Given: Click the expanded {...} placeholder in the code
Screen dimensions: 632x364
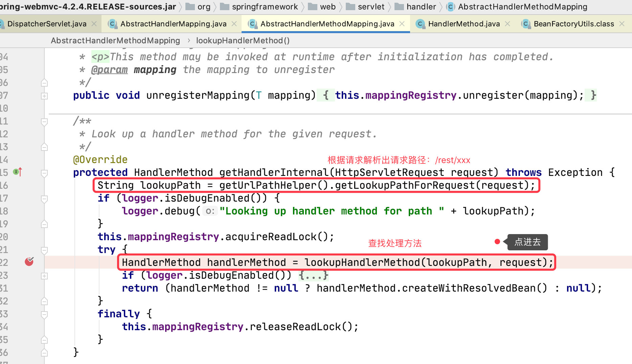Looking at the screenshot, I should pos(313,275).
